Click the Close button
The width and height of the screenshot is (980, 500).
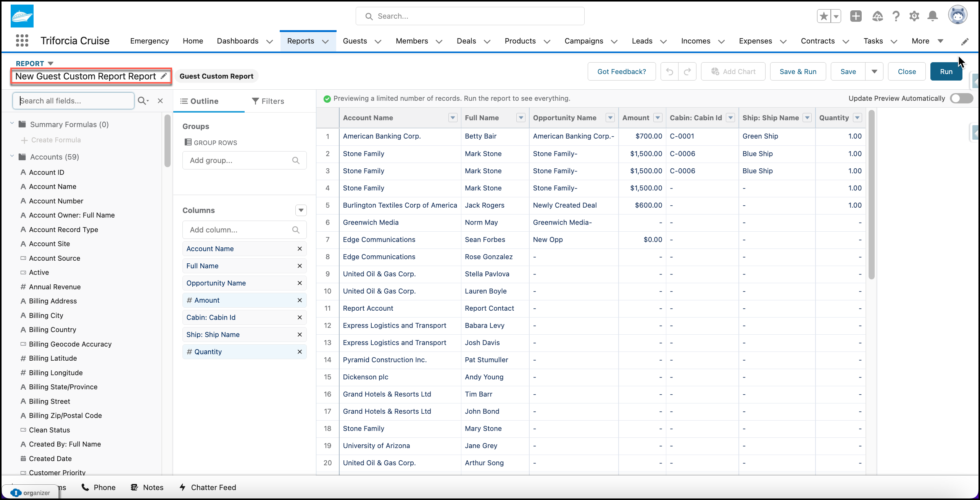[x=907, y=71]
